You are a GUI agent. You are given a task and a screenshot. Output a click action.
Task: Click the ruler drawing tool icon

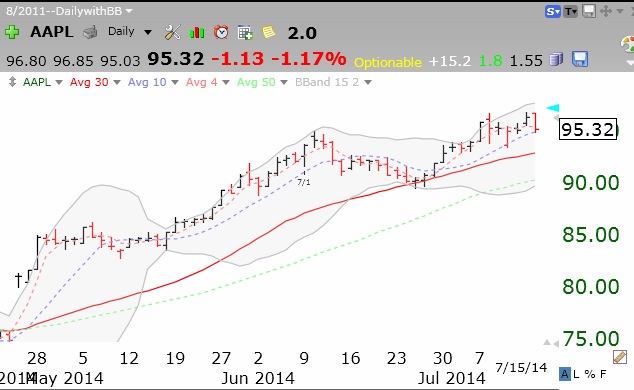[619, 357]
